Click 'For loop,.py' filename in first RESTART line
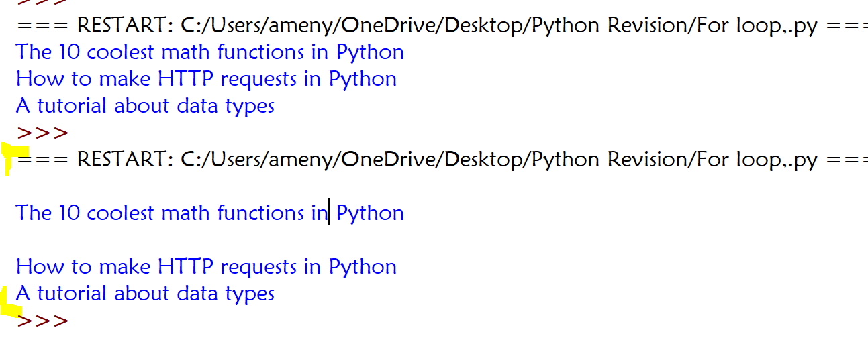Image resolution: width=868 pixels, height=344 pixels. [x=757, y=25]
